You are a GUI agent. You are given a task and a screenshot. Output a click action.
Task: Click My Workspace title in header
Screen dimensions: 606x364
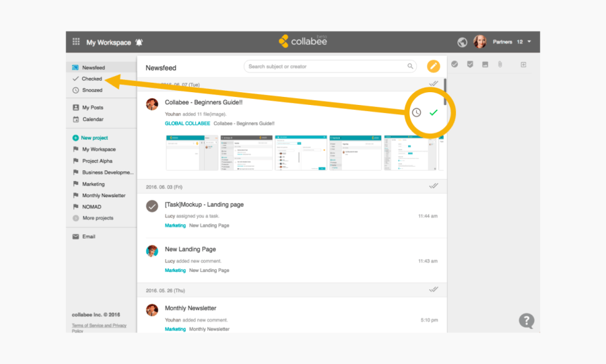(108, 42)
